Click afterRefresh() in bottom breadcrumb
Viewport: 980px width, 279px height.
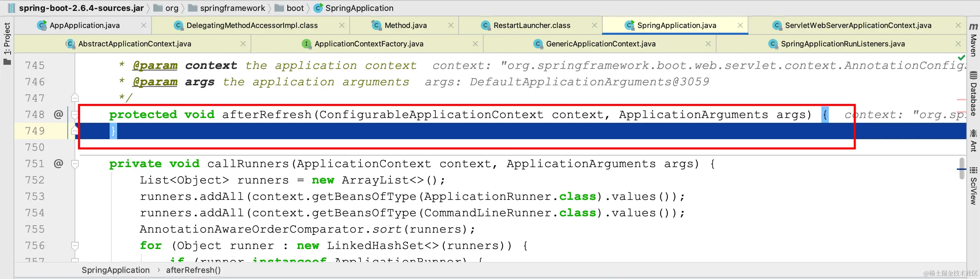(193, 270)
